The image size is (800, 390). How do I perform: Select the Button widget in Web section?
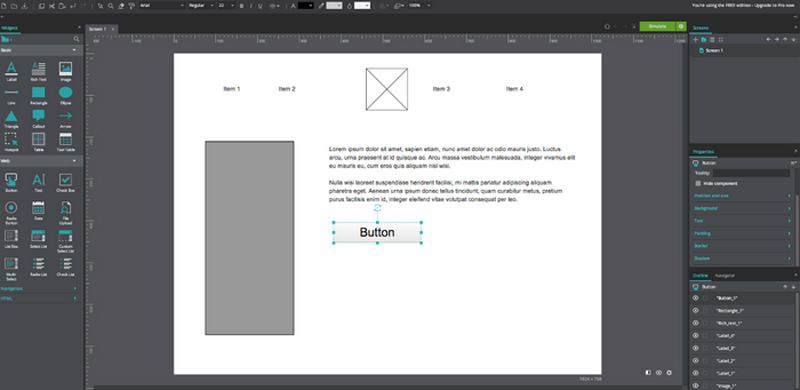11,183
